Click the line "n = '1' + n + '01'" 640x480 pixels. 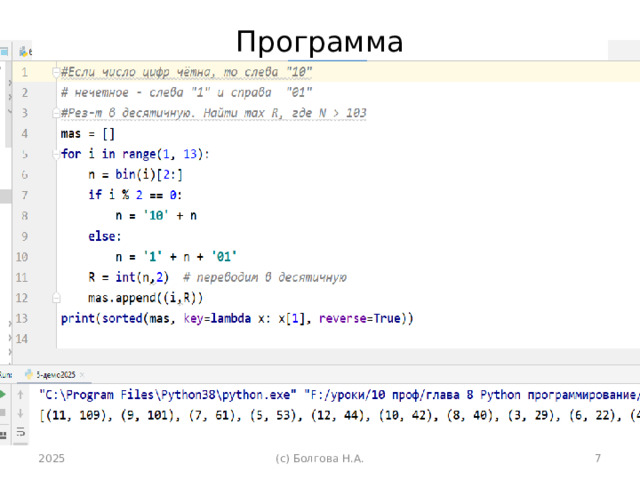click(x=176, y=257)
